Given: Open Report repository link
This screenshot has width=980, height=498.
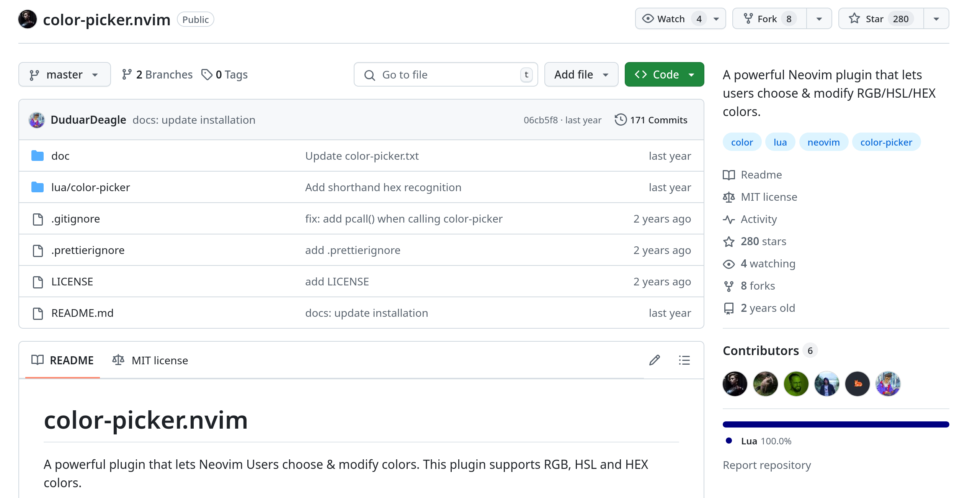Looking at the screenshot, I should [x=766, y=465].
